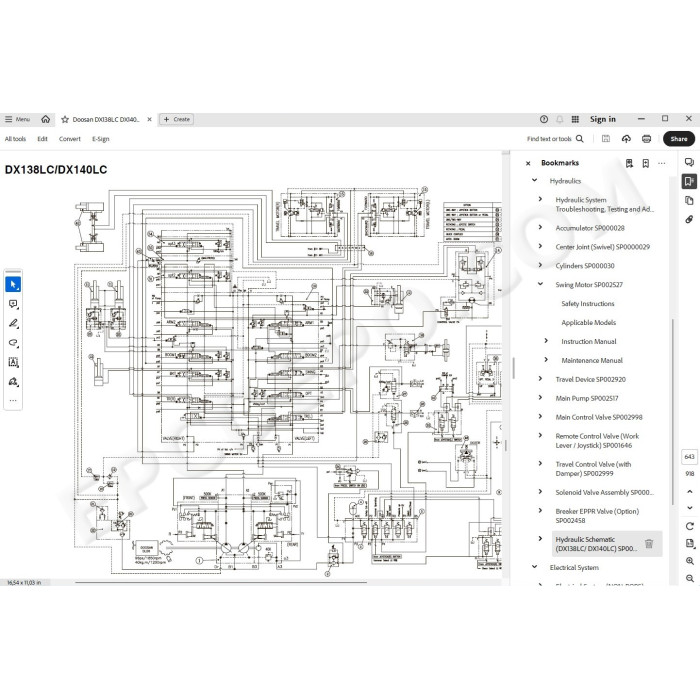Open Remote Control Valve (Work Lever) bookmark
Screen dimensions: 700x700
click(x=597, y=441)
